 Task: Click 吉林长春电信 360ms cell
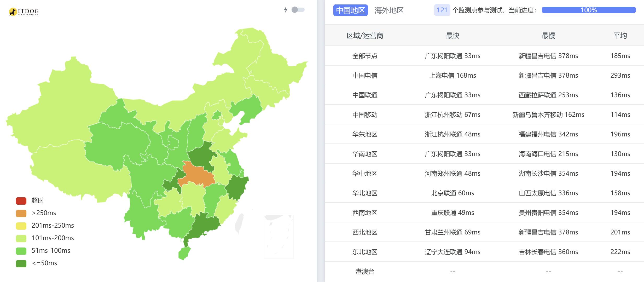548,252
